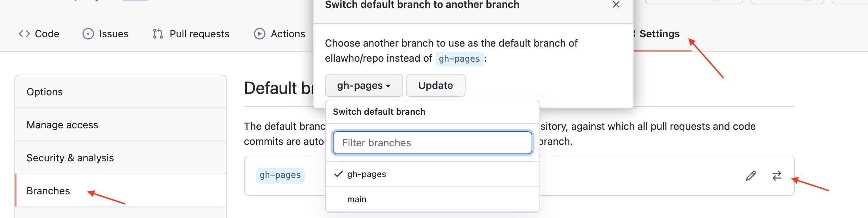Toggle selection of gh-pages in the picker

366,174
